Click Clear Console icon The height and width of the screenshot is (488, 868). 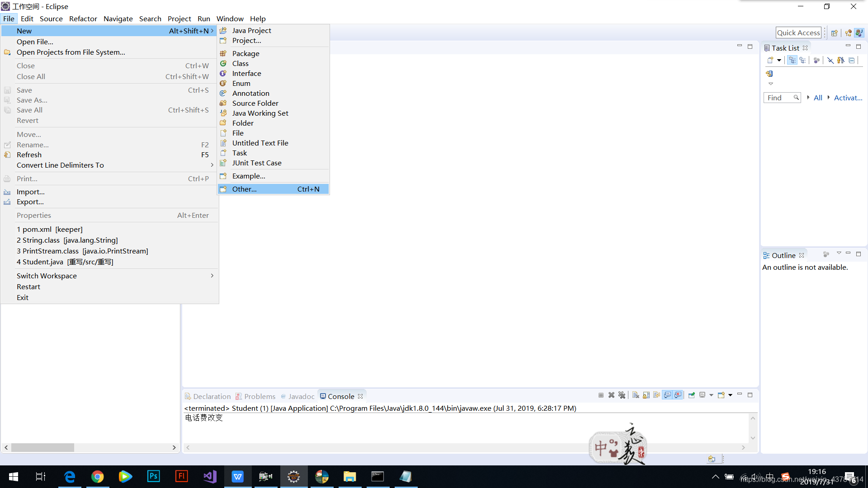coord(636,395)
